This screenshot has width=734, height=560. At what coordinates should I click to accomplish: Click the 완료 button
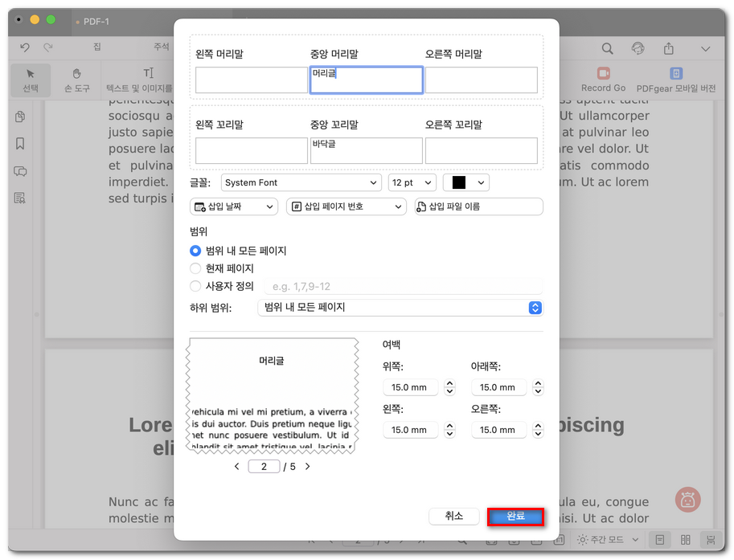coord(515,517)
